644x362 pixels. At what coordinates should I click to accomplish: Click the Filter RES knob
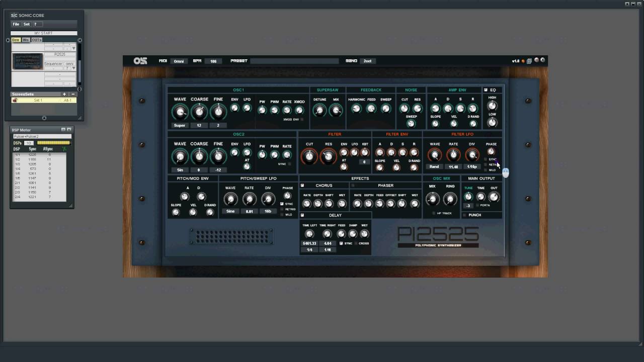coord(328,156)
